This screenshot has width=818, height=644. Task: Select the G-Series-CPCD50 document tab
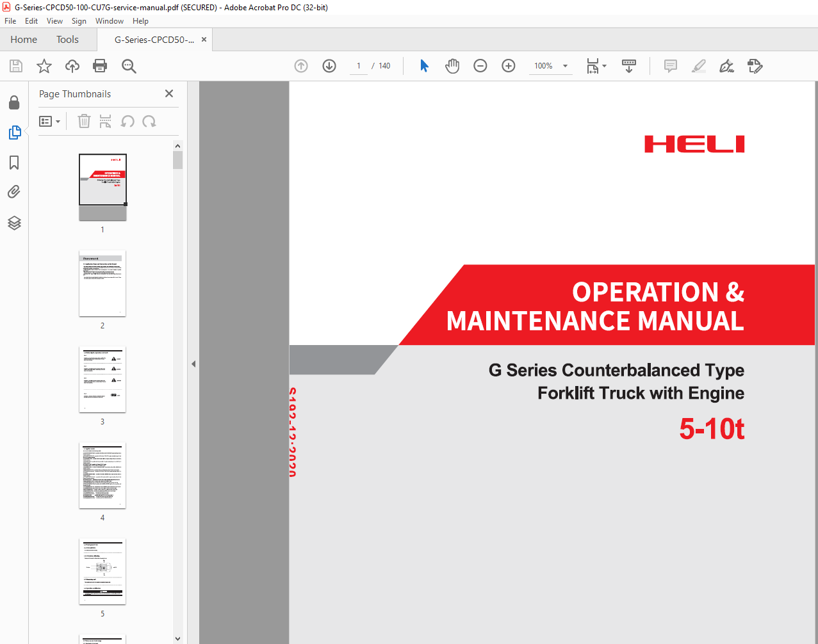[154, 40]
